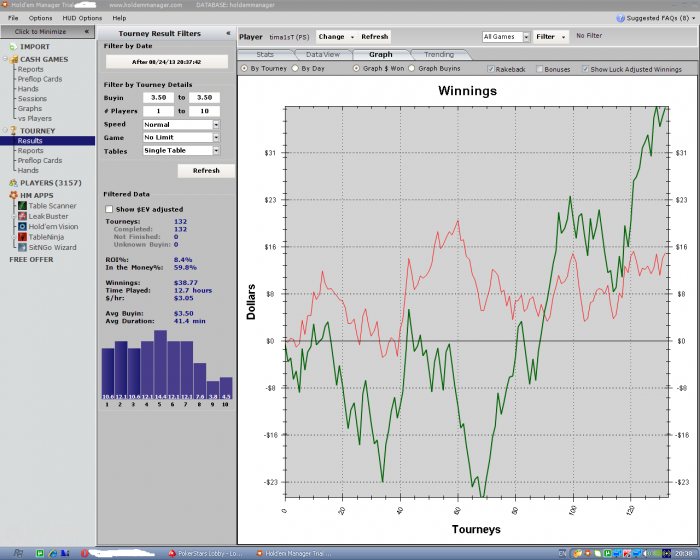This screenshot has width=700, height=560.
Task: Click the Import section icon
Action: (12, 46)
